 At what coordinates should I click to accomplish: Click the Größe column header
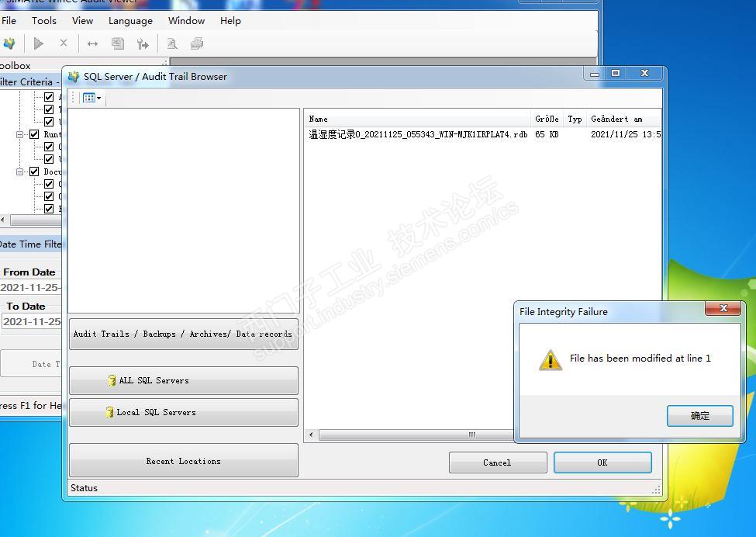[x=547, y=119]
